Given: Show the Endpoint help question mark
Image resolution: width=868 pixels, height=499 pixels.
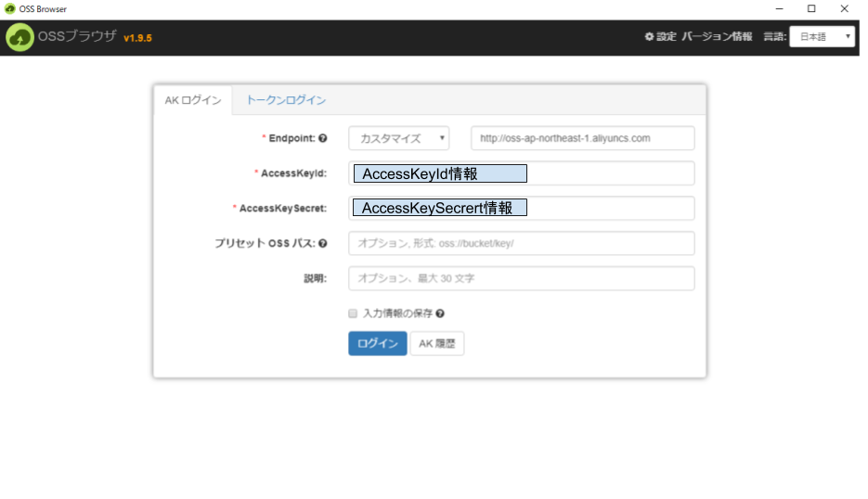Looking at the screenshot, I should (323, 138).
